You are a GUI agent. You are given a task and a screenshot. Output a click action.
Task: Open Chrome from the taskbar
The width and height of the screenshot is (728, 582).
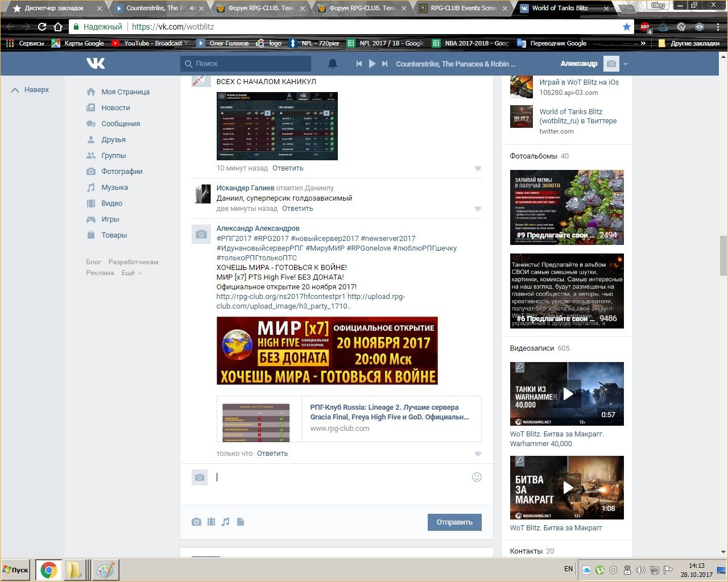(48, 570)
